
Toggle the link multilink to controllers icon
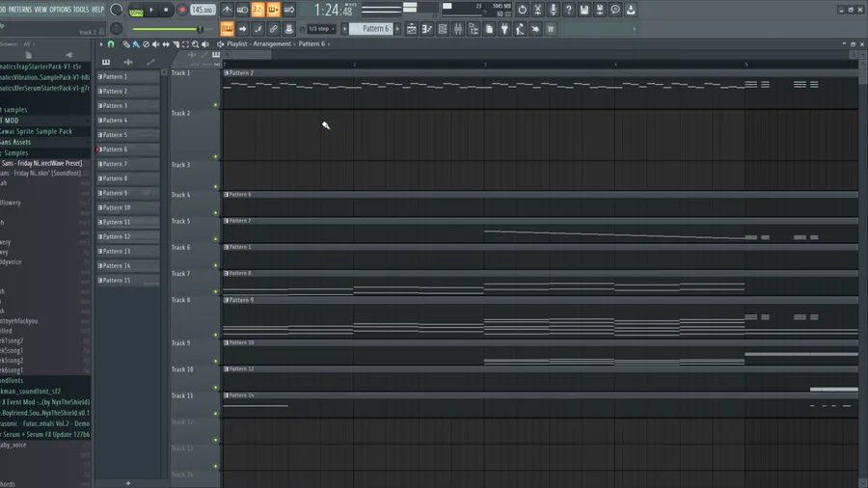pyautogui.click(x=274, y=29)
